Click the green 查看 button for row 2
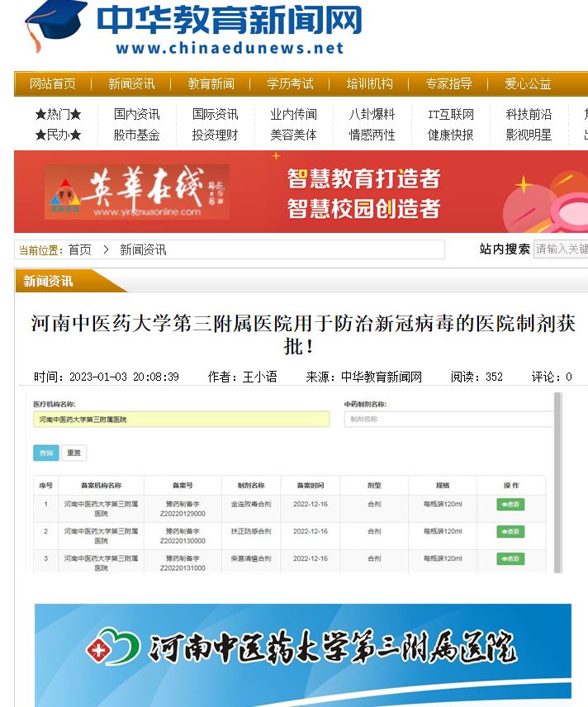 [510, 532]
